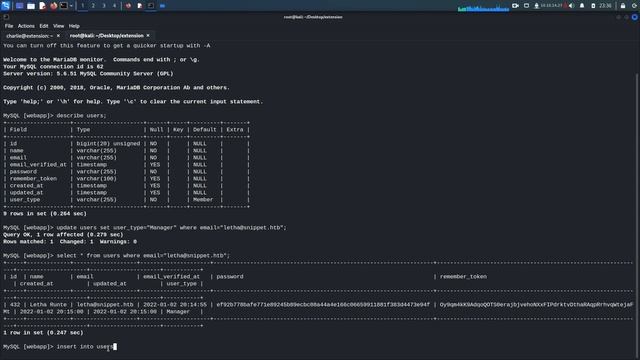Screen dimensions: 640x360
Task: Open the File menu
Action: (9, 26)
